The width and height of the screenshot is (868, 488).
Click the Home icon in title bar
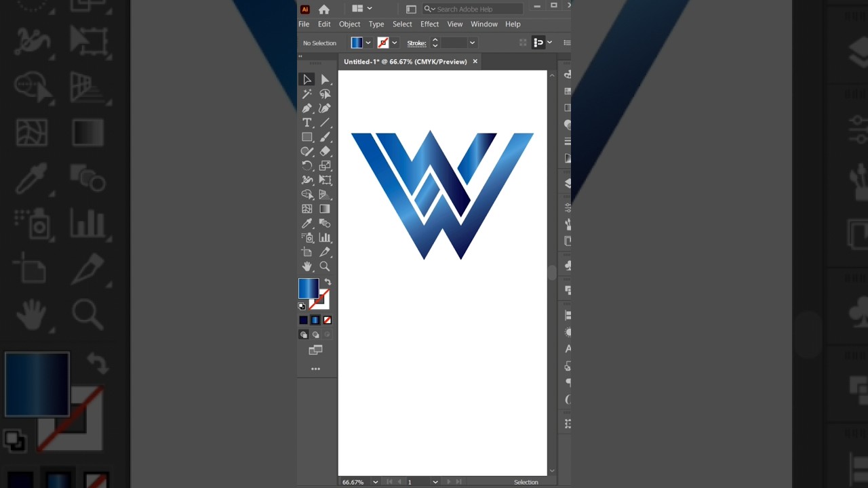pyautogui.click(x=324, y=9)
